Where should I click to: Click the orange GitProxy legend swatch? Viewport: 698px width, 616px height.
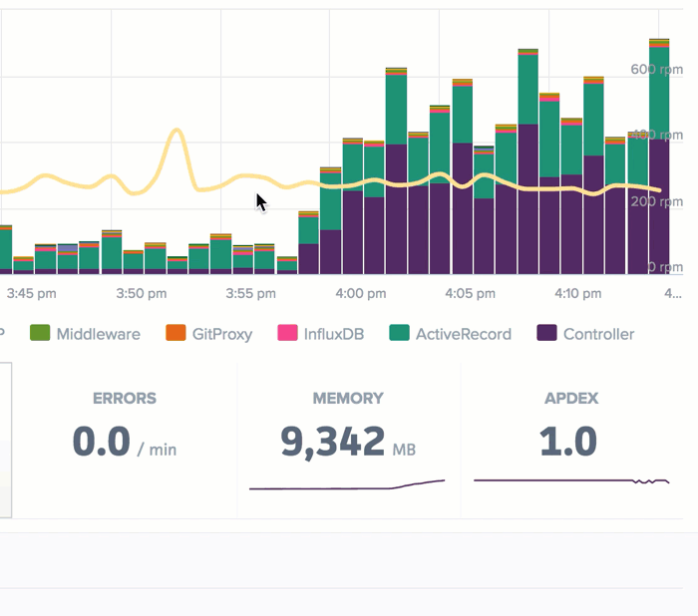[175, 333]
